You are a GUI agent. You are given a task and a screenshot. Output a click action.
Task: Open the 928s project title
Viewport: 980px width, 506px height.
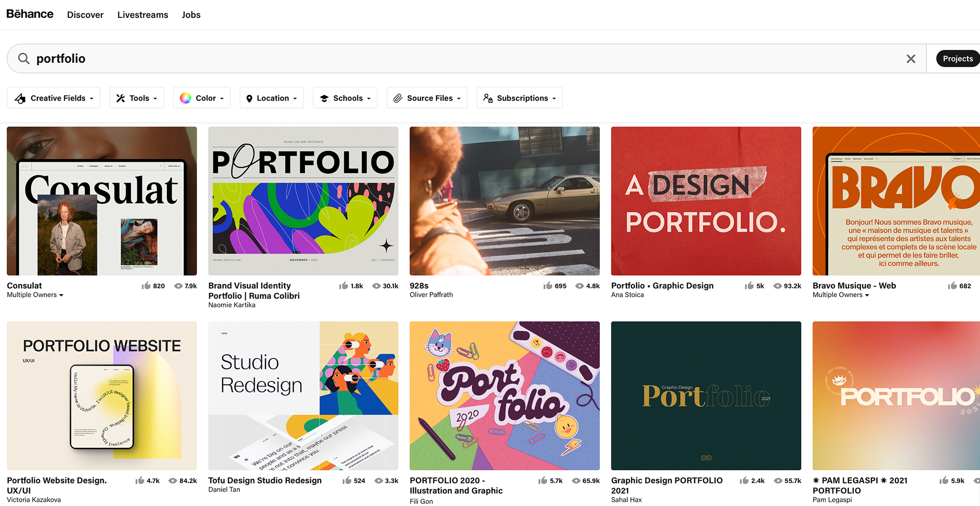(419, 286)
